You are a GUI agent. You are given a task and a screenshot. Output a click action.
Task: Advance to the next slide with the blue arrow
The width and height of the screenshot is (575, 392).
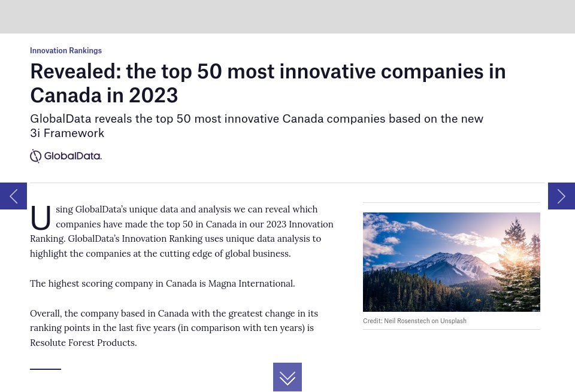click(x=561, y=196)
